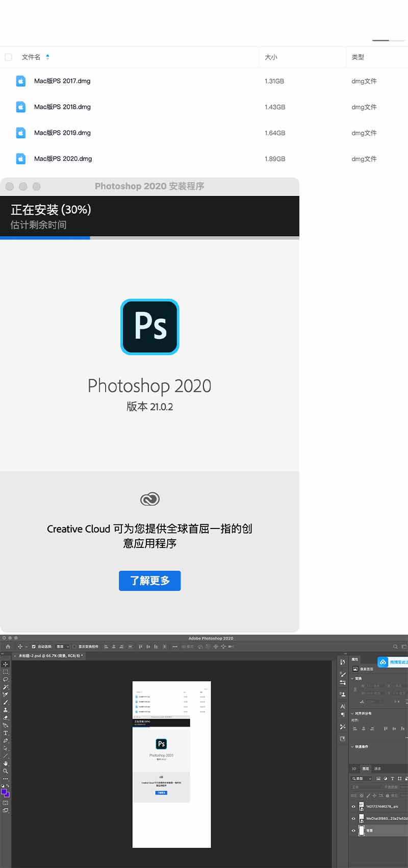This screenshot has width=408, height=868.
Task: Click the 了解更多 button in installer
Action: (x=150, y=581)
